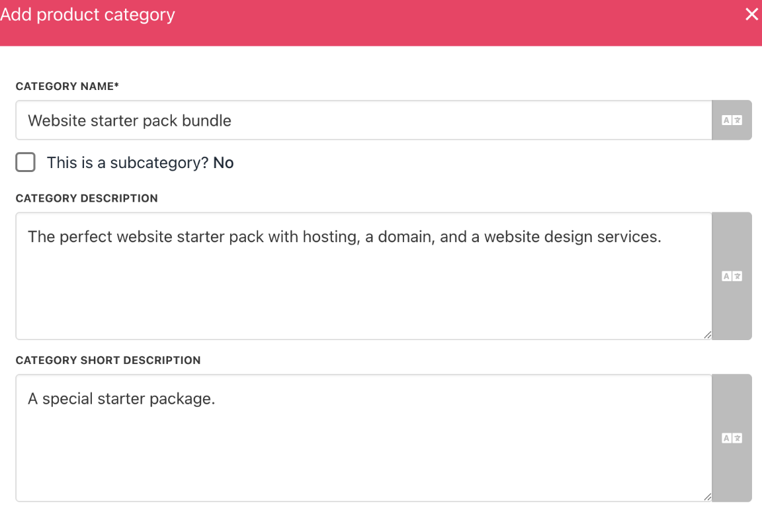Click the 'No' status beside subcategory question

pyautogui.click(x=224, y=163)
